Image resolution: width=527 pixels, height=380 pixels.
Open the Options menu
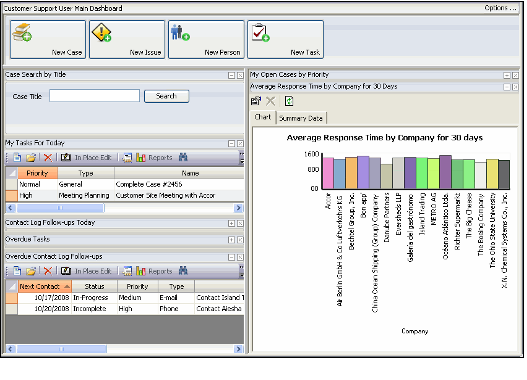point(500,8)
